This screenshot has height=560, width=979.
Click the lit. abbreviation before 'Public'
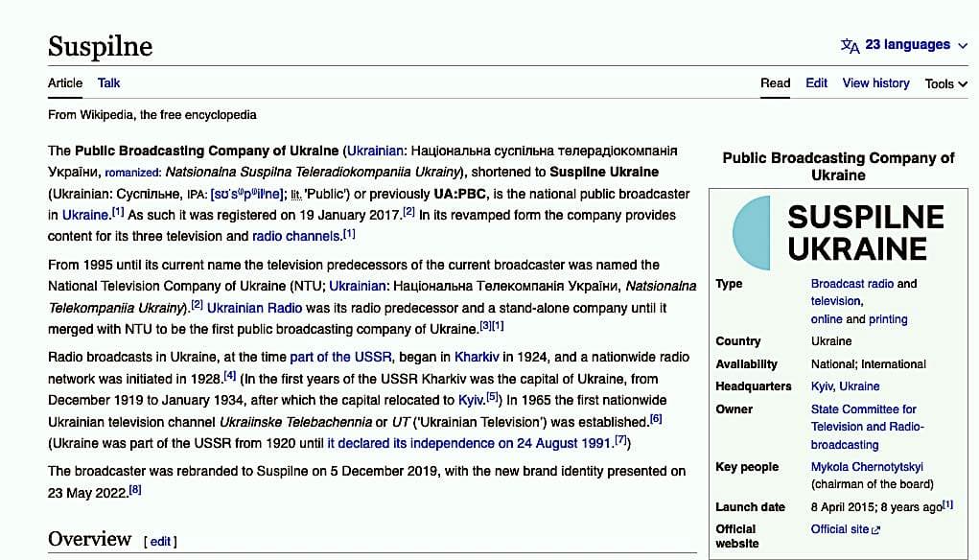[x=296, y=195]
